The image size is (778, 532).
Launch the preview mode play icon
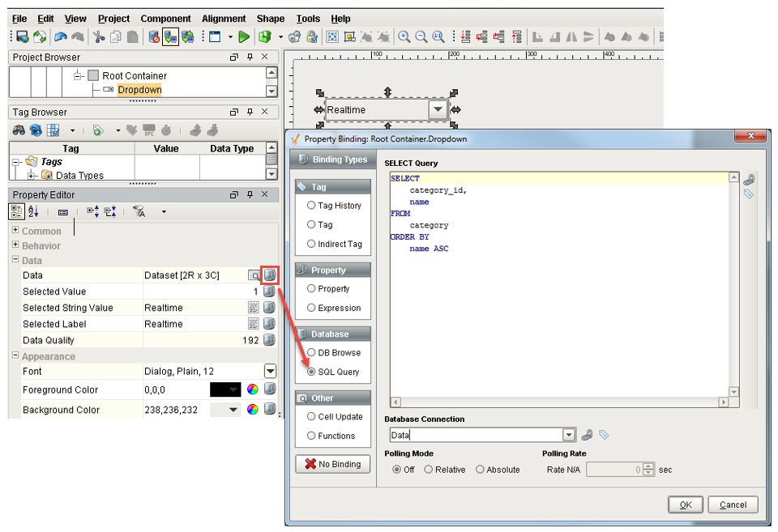pyautogui.click(x=243, y=36)
